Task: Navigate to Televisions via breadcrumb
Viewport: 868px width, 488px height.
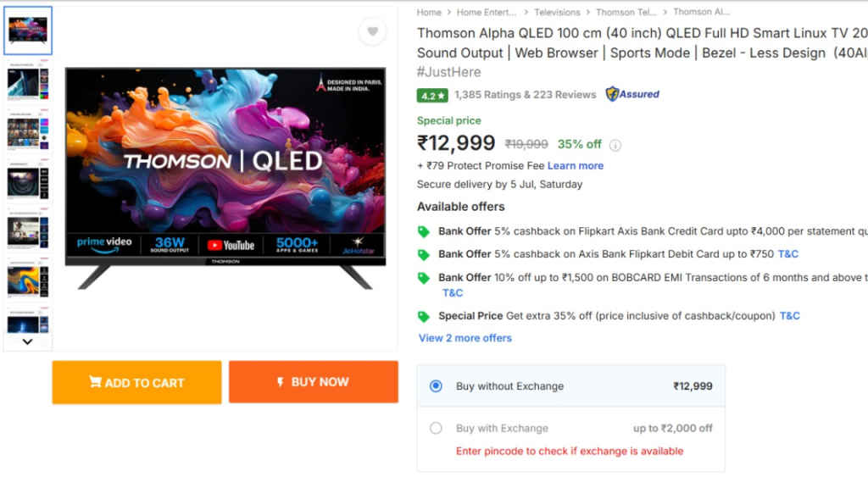Action: (x=555, y=12)
